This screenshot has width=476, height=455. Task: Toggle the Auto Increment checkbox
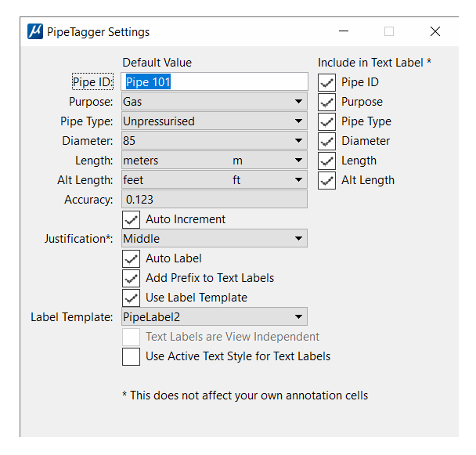132,219
